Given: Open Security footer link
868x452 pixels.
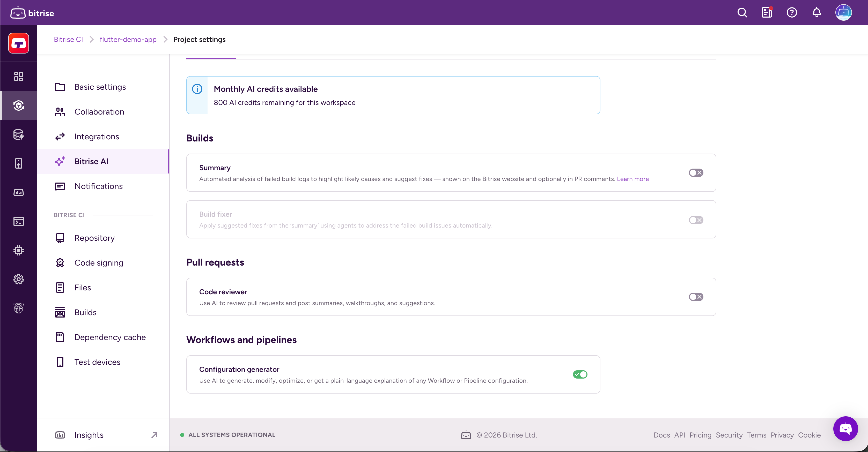Looking at the screenshot, I should coord(729,435).
